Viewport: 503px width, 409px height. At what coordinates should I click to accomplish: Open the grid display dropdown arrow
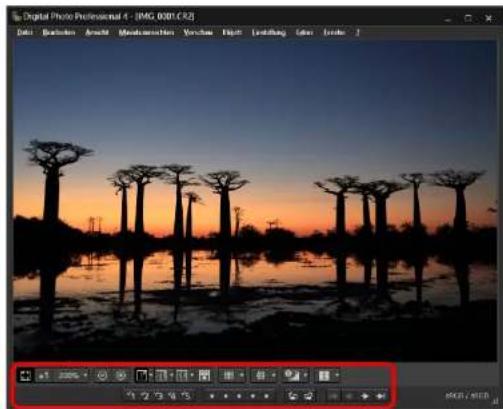tap(242, 375)
